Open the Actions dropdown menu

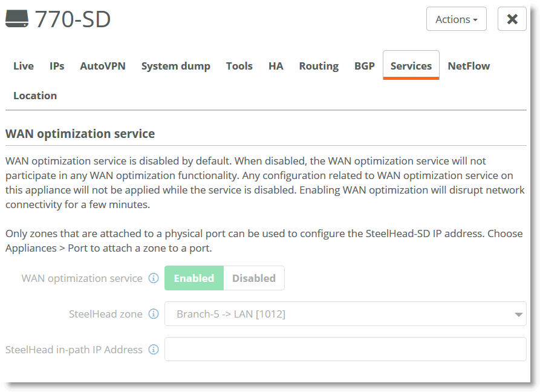(456, 19)
